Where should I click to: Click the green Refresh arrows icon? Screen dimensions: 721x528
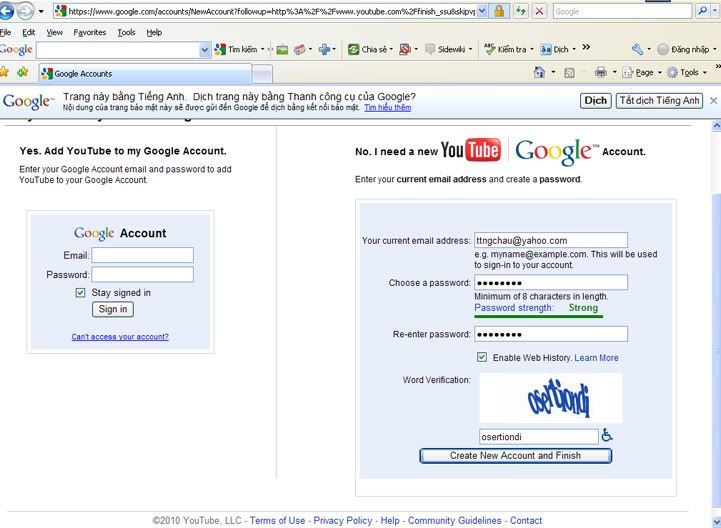[x=521, y=11]
